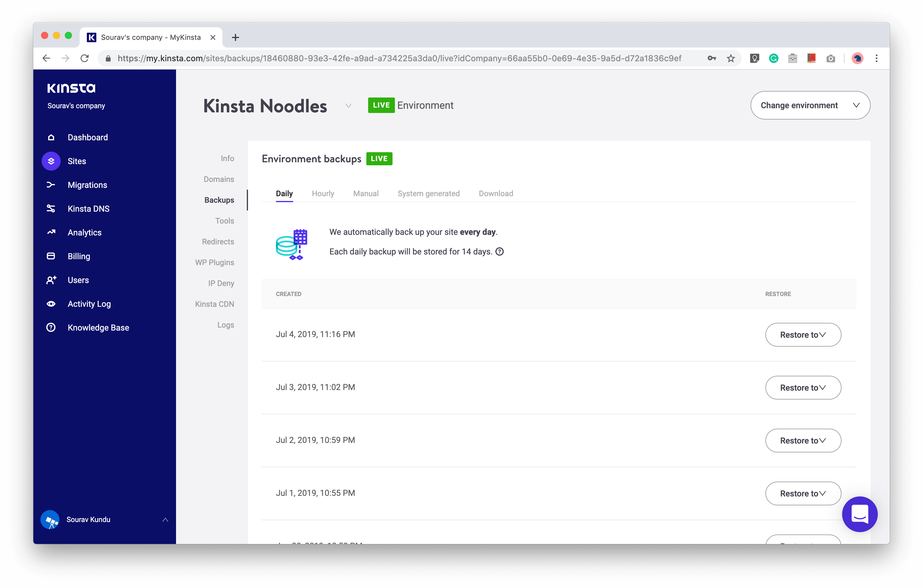Image resolution: width=923 pixels, height=588 pixels.
Task: Click the Users add-person icon
Action: click(51, 280)
